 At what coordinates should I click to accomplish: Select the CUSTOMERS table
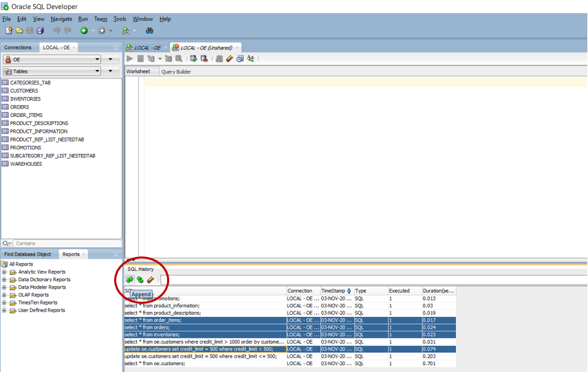pyautogui.click(x=24, y=91)
